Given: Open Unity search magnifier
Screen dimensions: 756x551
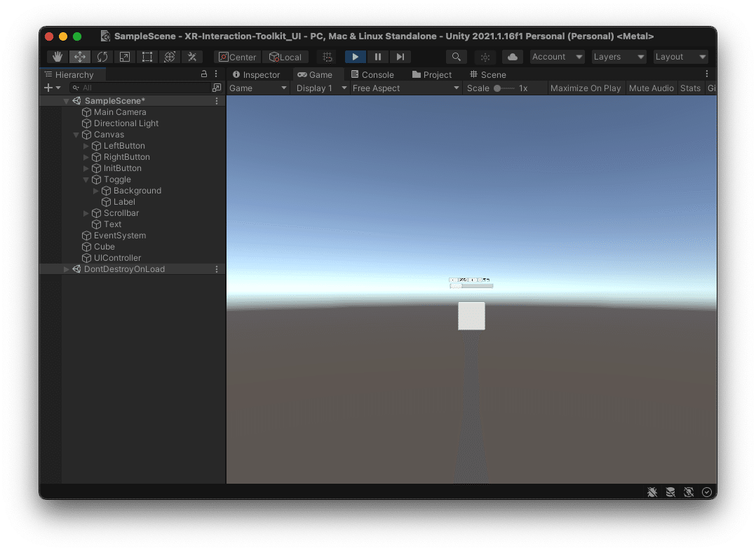Looking at the screenshot, I should point(456,57).
